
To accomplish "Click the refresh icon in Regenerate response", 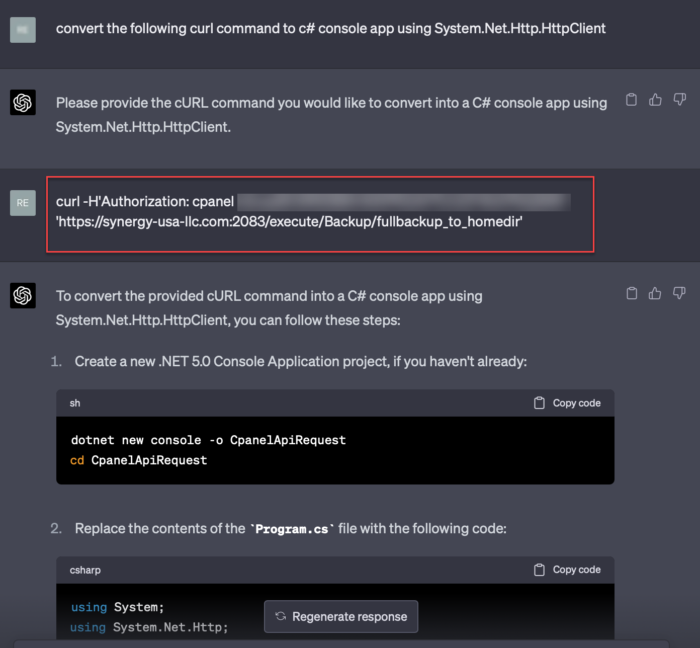I will [x=281, y=617].
